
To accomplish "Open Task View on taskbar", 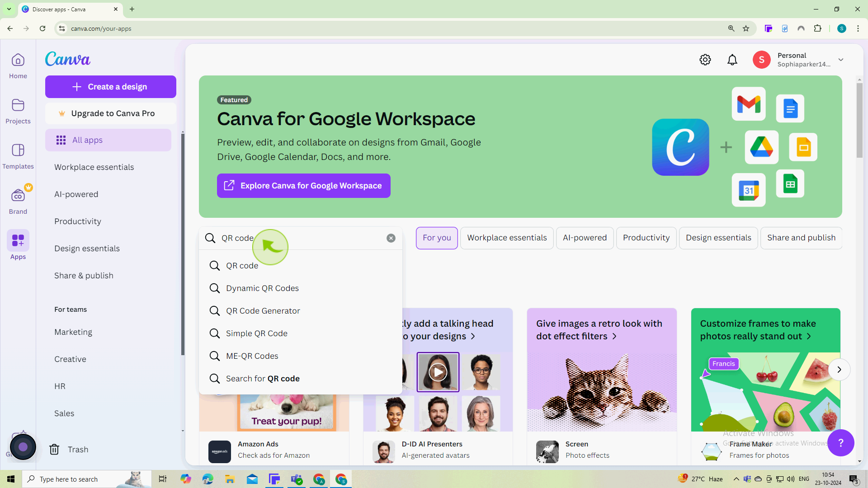I will (x=162, y=479).
